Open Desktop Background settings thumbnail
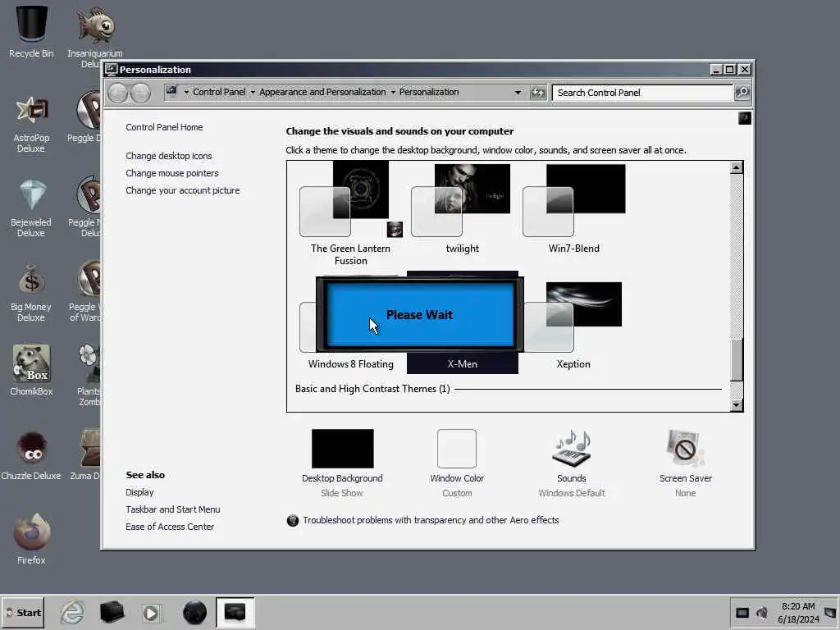The image size is (840, 630). pyautogui.click(x=342, y=449)
